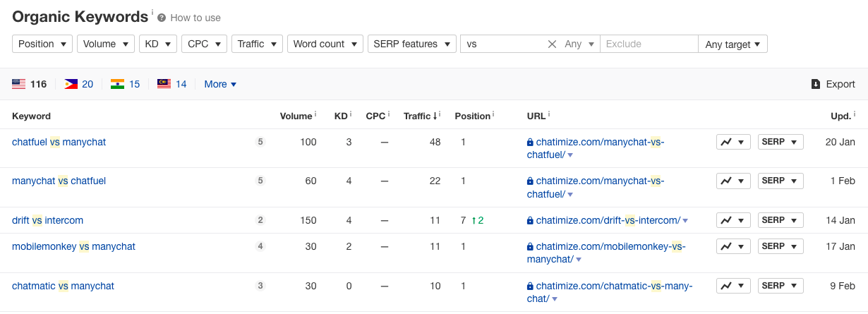
Task: Open the SERP features filter dropdown
Action: pos(411,44)
